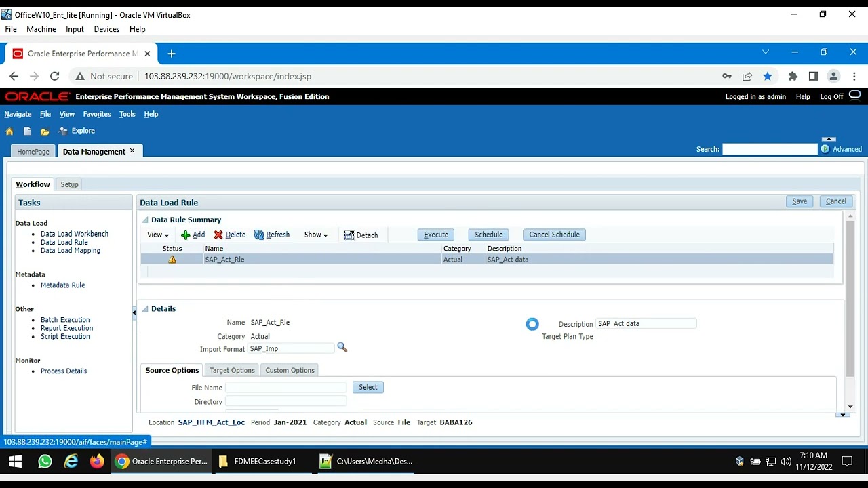Open the browser profile avatar
Viewport: 868px width, 488px height.
coord(834,77)
